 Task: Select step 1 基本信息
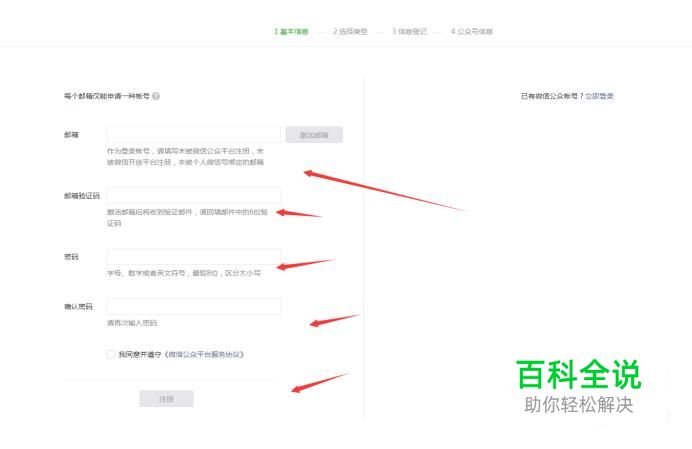point(291,31)
